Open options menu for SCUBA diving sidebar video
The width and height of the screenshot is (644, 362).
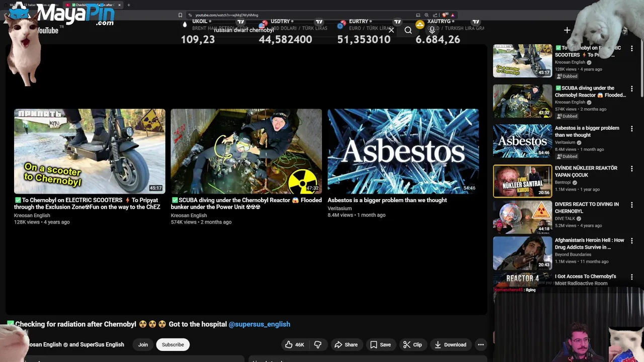(x=632, y=88)
